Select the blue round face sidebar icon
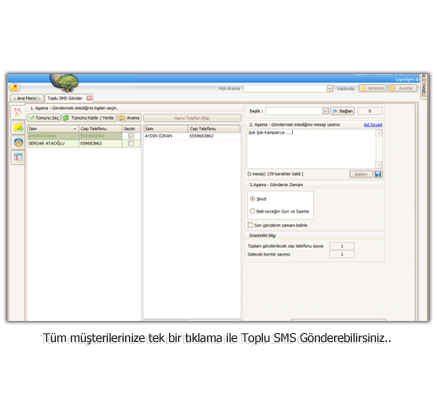Image resolution: width=437 pixels, height=418 pixels. [18, 143]
